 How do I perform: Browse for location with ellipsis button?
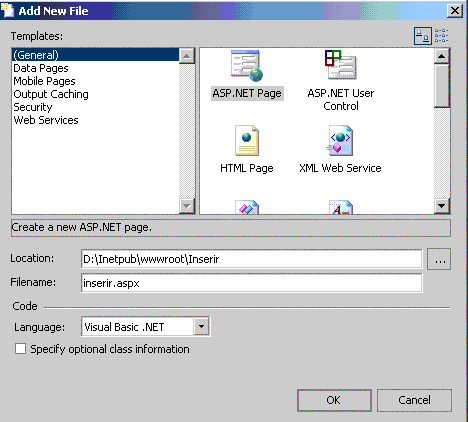439,259
